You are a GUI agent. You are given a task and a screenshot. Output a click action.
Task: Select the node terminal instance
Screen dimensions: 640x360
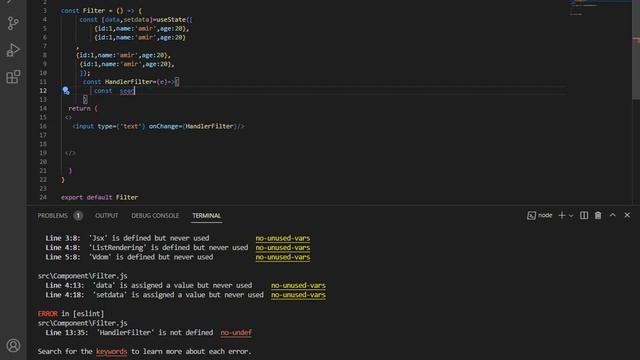coord(540,216)
